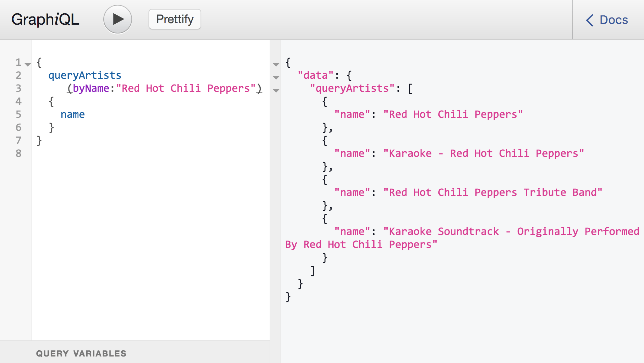644x363 pixels.
Task: Run the query with the play button
Action: pyautogui.click(x=118, y=20)
